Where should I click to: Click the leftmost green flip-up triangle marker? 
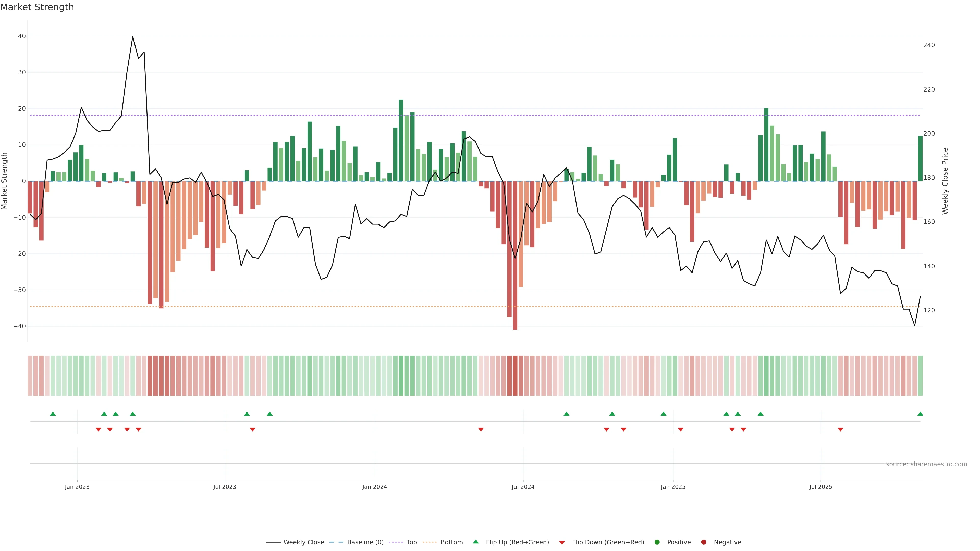(53, 414)
